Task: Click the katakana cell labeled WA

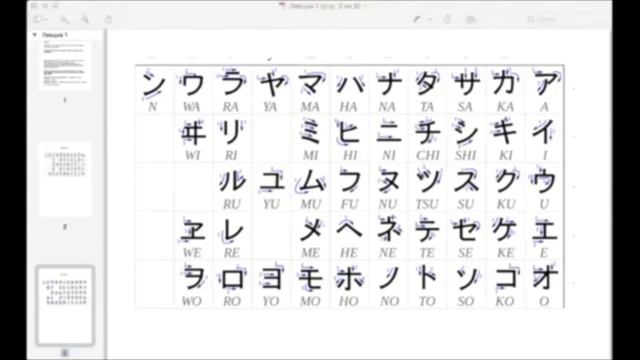Action: pyautogui.click(x=193, y=89)
